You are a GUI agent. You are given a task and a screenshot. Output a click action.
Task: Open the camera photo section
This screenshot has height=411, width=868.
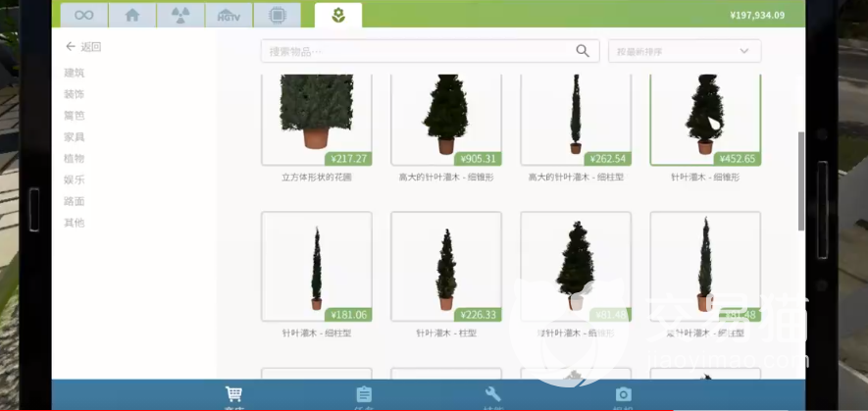click(x=623, y=395)
